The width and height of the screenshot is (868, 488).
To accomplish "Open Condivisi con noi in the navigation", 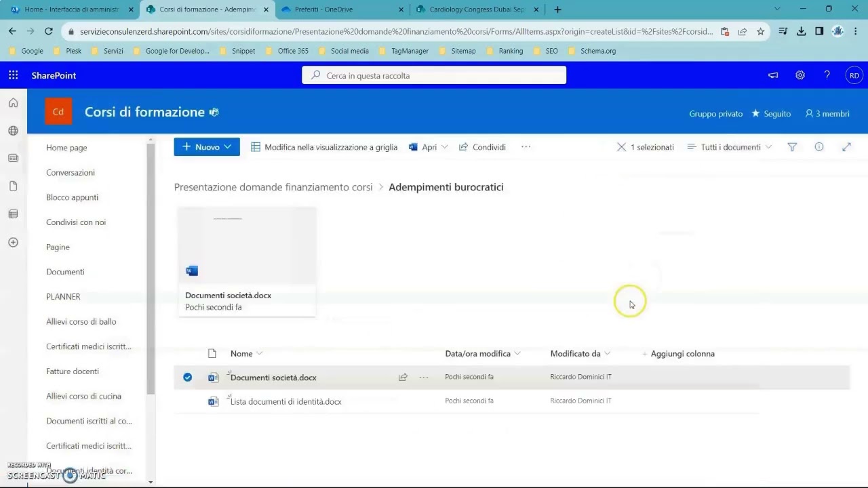I will (x=76, y=222).
